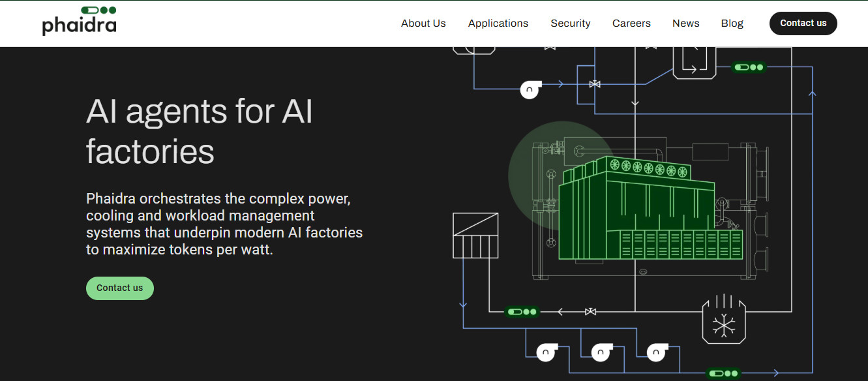Image resolution: width=868 pixels, height=381 pixels.
Task: Click the valve symbol on the upper pipeline
Action: [594, 84]
